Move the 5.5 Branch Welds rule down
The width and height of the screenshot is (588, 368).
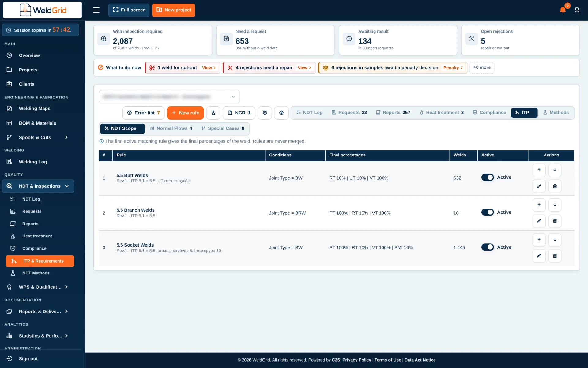[555, 205]
